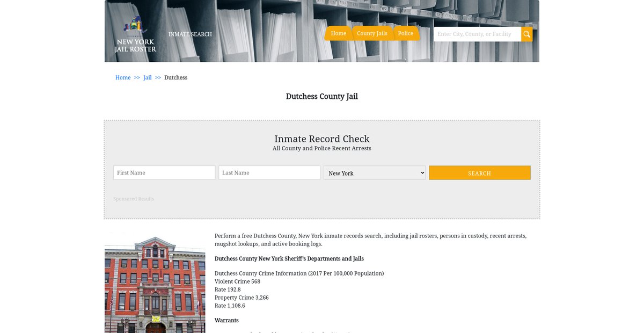Open the County Jails tab

pos(372,33)
